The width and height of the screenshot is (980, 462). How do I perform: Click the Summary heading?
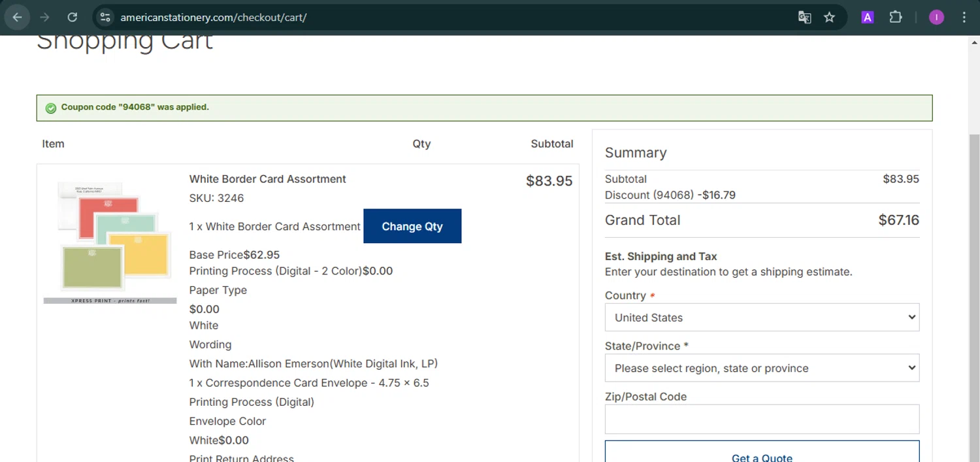coord(636,153)
